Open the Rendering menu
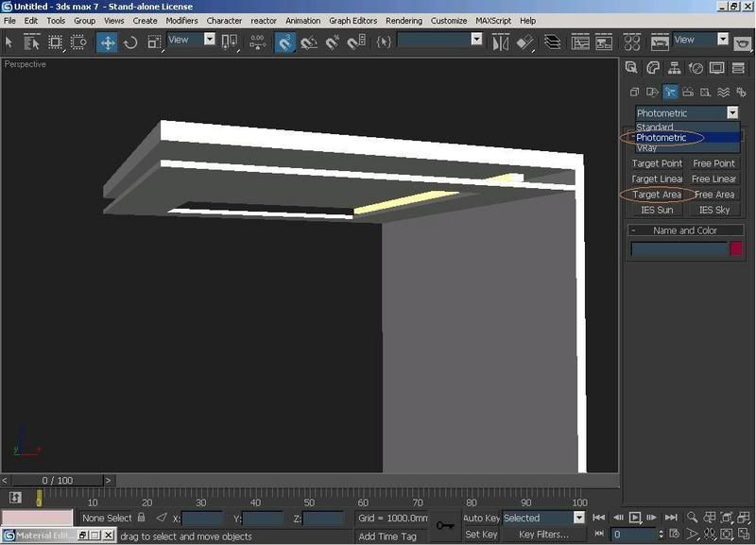The image size is (756, 545). coord(404,20)
